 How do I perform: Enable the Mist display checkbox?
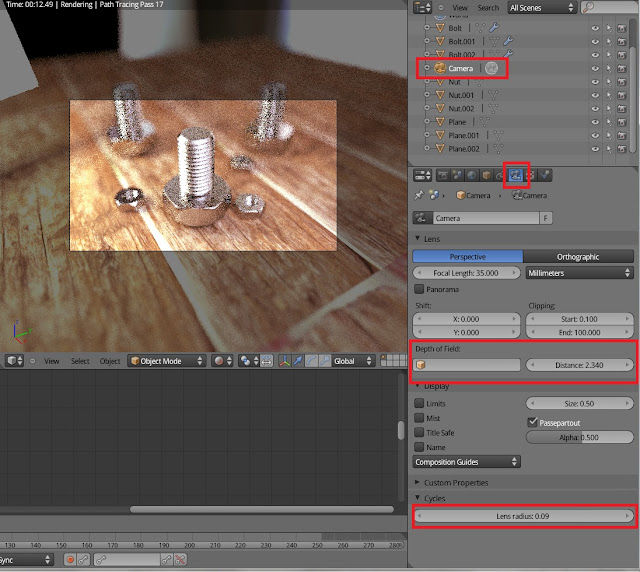tap(419, 418)
